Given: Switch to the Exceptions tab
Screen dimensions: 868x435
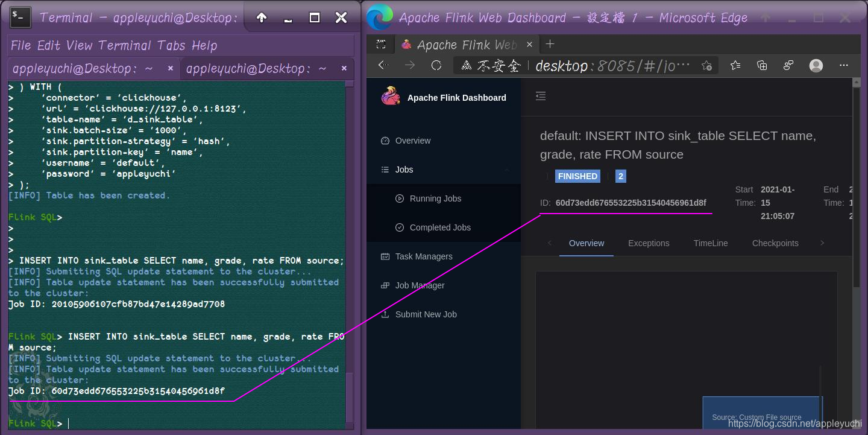Looking at the screenshot, I should coord(649,243).
